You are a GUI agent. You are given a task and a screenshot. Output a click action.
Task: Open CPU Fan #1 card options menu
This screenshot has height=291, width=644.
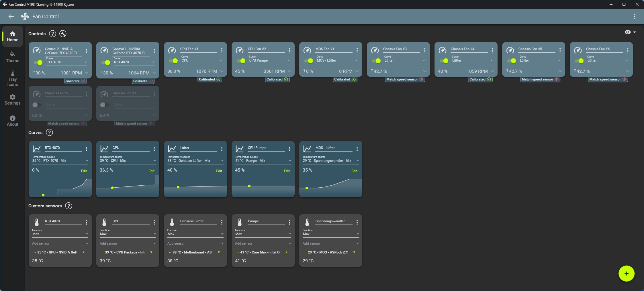[222, 50]
